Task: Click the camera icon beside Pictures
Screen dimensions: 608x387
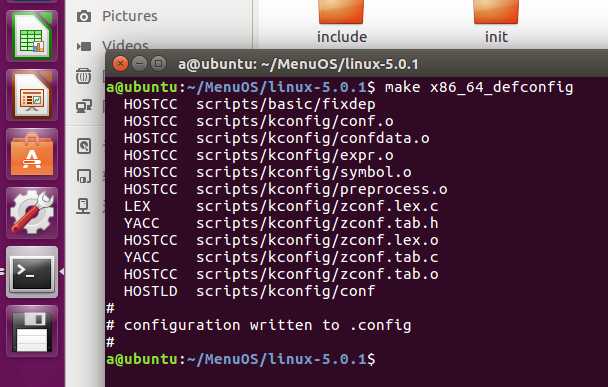Action: [x=84, y=16]
